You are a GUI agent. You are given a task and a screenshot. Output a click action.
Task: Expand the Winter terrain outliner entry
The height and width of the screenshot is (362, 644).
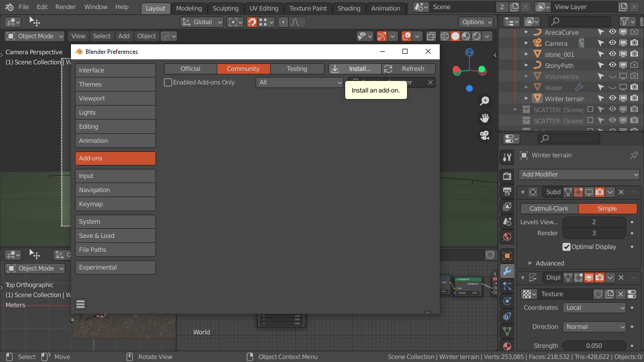click(526, 98)
